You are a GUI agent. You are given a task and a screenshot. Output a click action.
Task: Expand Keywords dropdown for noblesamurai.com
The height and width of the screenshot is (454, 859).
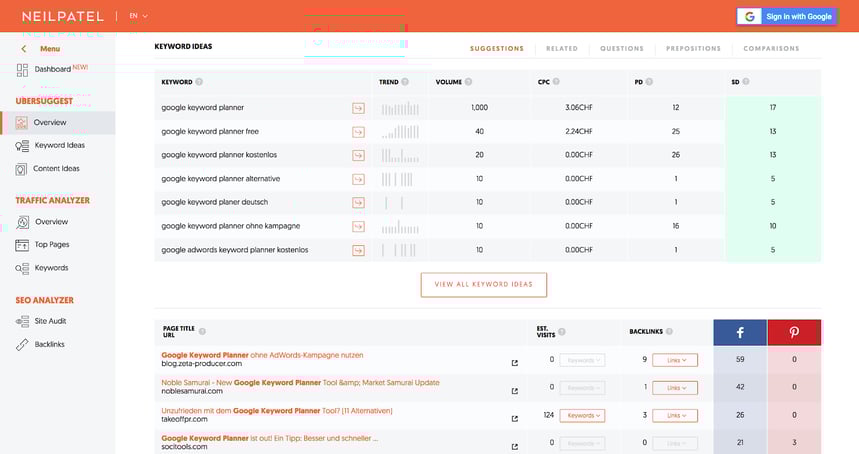pos(582,388)
